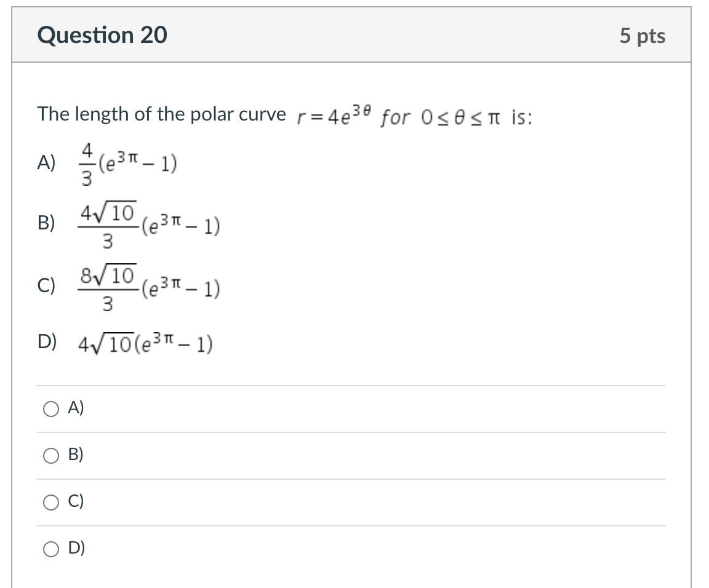Click the D) label beside its radio
The width and height of the screenshot is (709, 588).
coord(76,548)
